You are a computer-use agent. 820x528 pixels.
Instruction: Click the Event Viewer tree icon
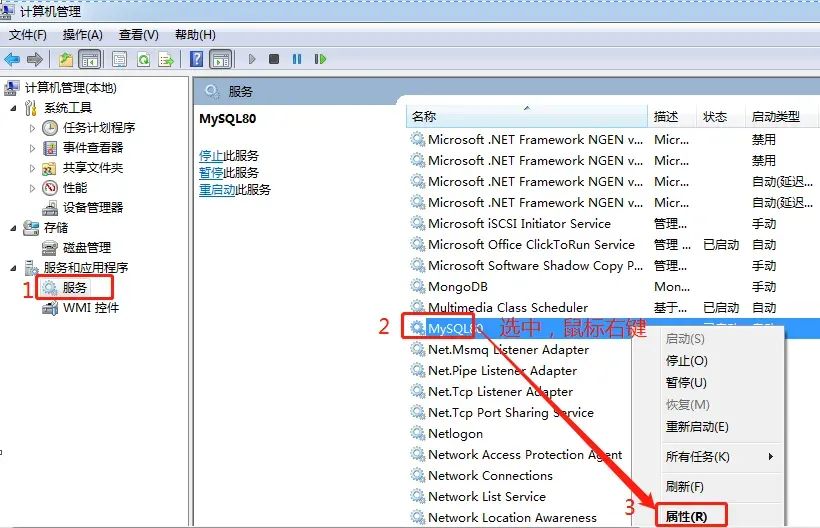[50, 148]
